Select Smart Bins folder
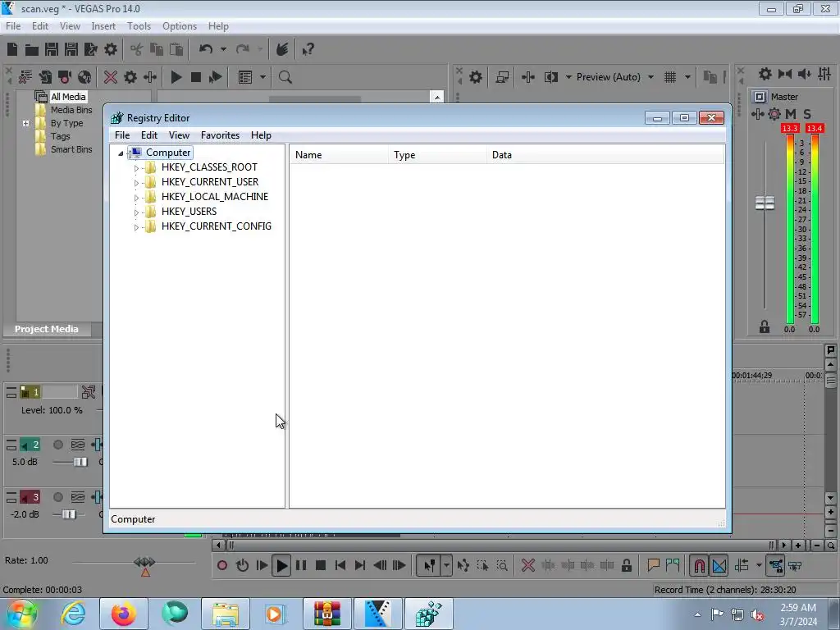This screenshot has height=630, width=840. pos(71,149)
